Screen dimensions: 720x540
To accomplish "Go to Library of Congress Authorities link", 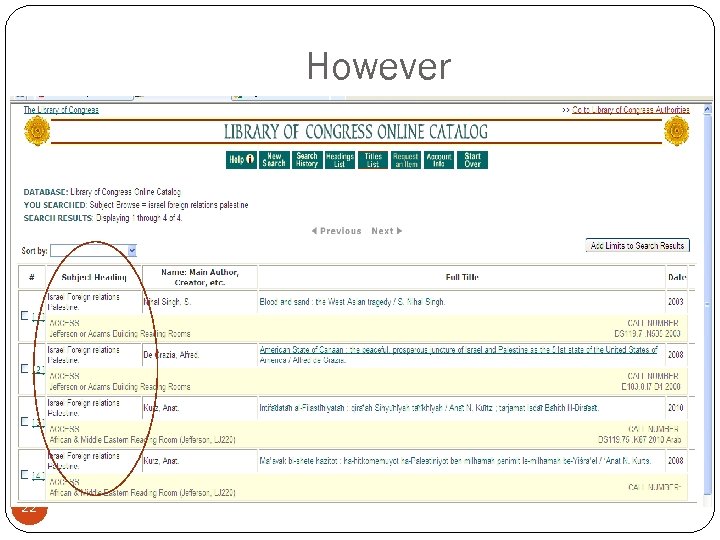I will pos(630,110).
